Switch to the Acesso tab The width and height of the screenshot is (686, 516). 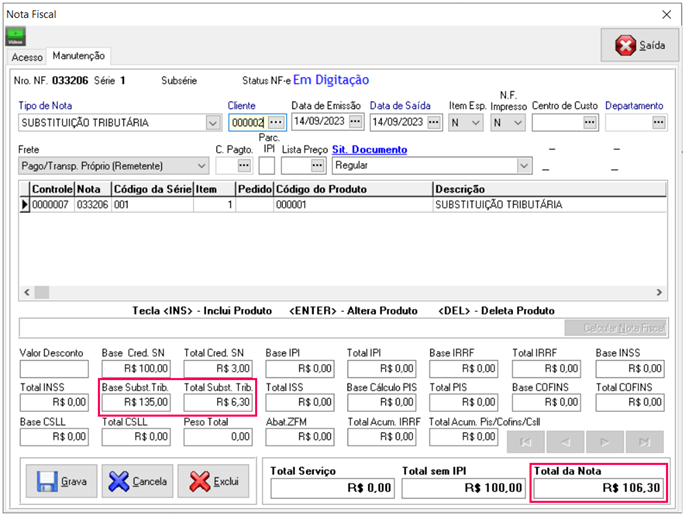click(27, 57)
